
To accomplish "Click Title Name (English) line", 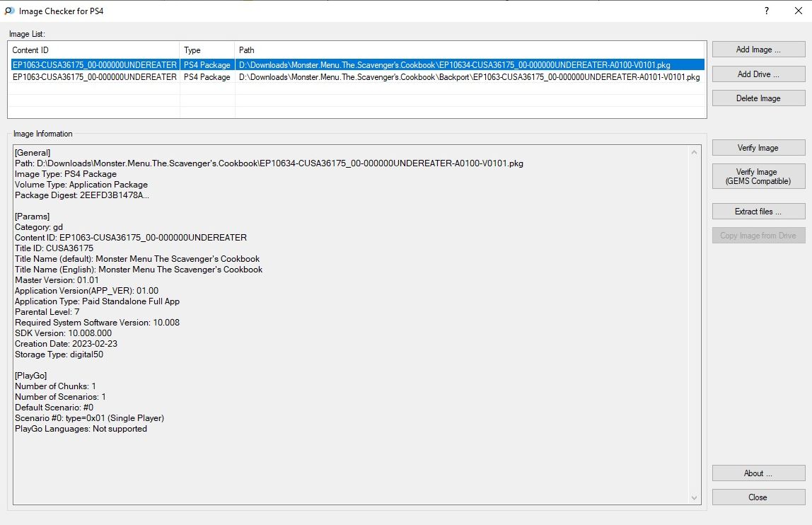I will 139,270.
